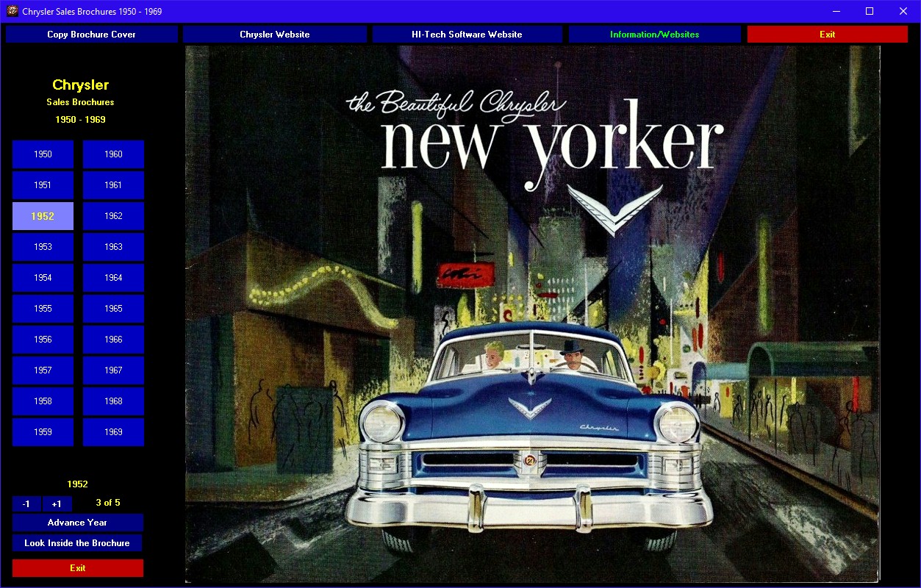Click the Advance Year button
921x588 pixels.
click(x=77, y=523)
